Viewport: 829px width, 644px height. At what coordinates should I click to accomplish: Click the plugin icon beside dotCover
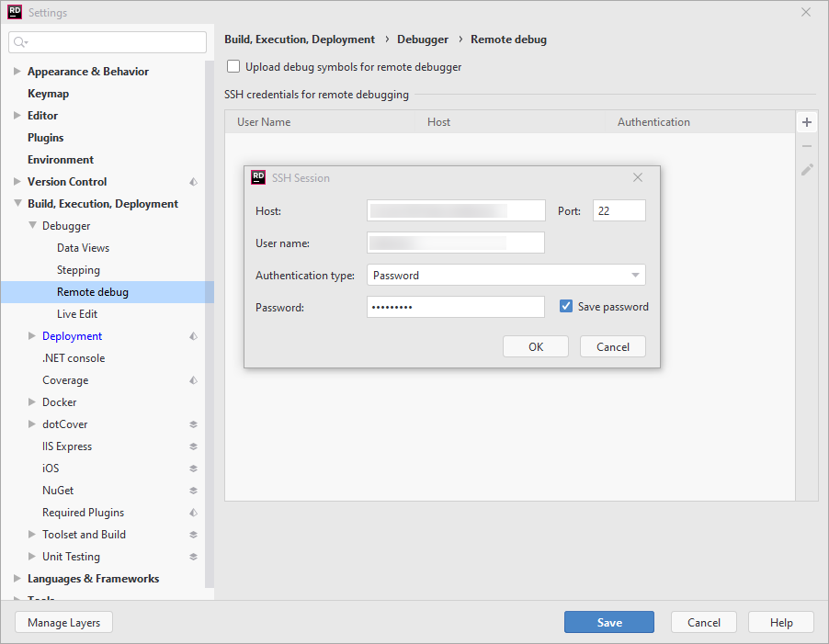tap(192, 424)
